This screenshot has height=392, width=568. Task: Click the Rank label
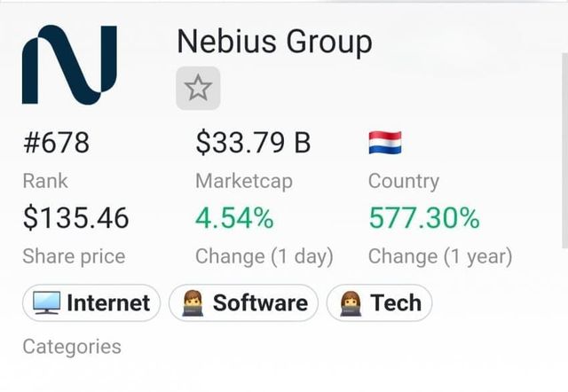pos(44,181)
